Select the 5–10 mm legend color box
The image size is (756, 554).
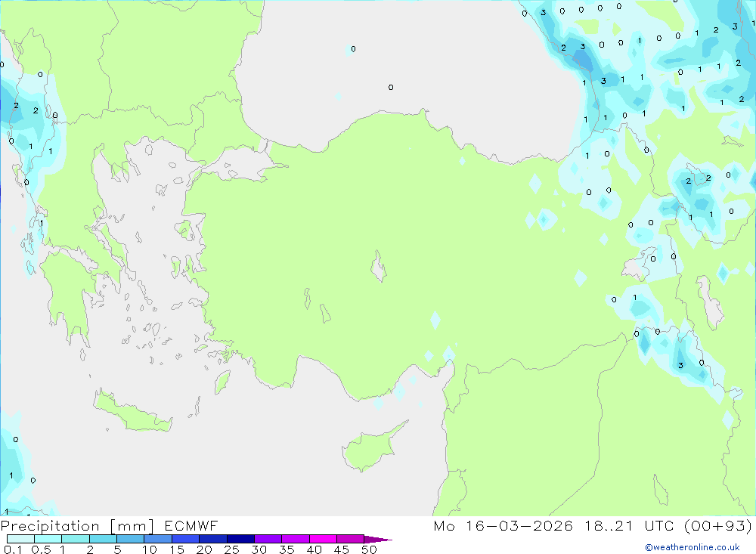(x=130, y=539)
